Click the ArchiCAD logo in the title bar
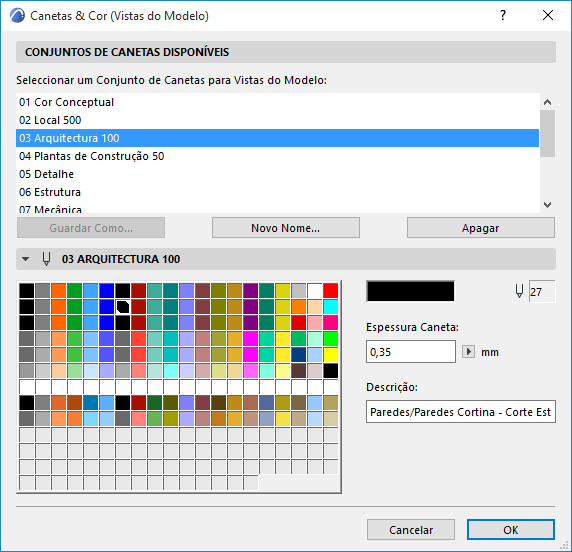Screen dimensions: 572x552 (17, 16)
